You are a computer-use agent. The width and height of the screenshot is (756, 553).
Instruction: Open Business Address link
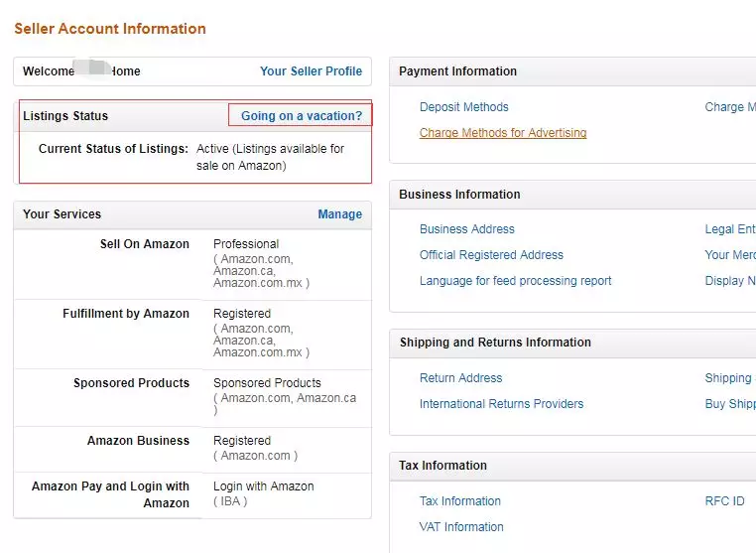pyautogui.click(x=466, y=229)
